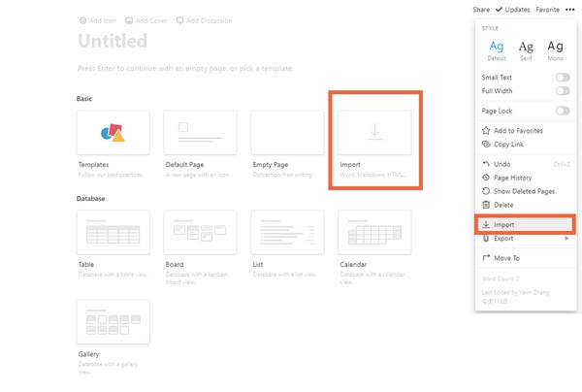Click the Undo arrow icon
The height and width of the screenshot is (392, 582).
(x=486, y=164)
